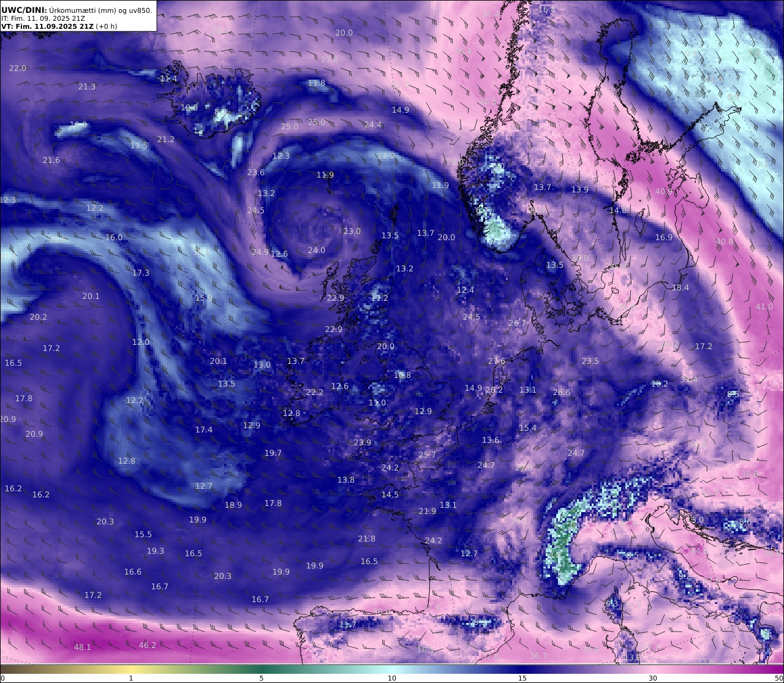Click the 14.8 value on the map
Image resolution: width=784 pixels, height=683 pixels.
(x=618, y=210)
